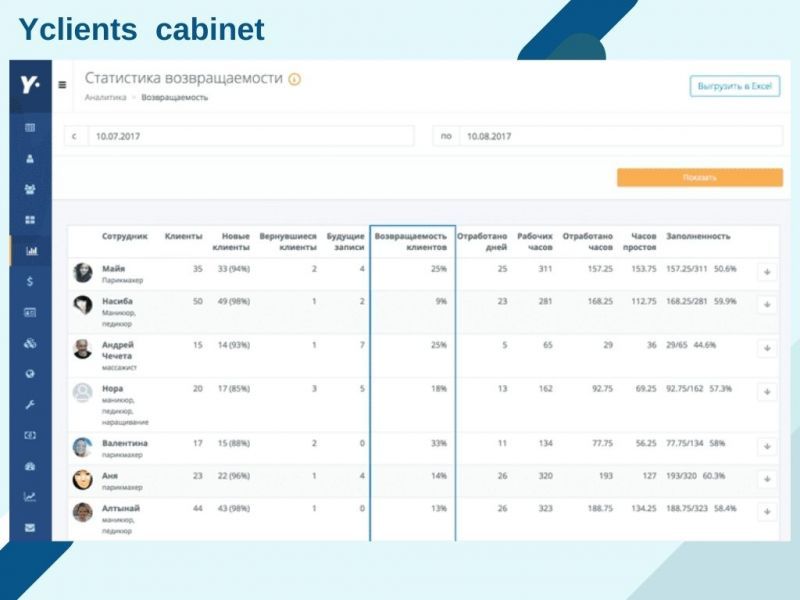Open the finance dollar sign sidebar icon
800x600 pixels.
[30, 282]
